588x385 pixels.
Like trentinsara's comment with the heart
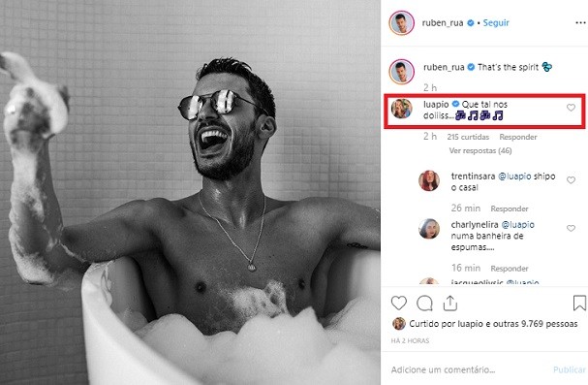(571, 180)
